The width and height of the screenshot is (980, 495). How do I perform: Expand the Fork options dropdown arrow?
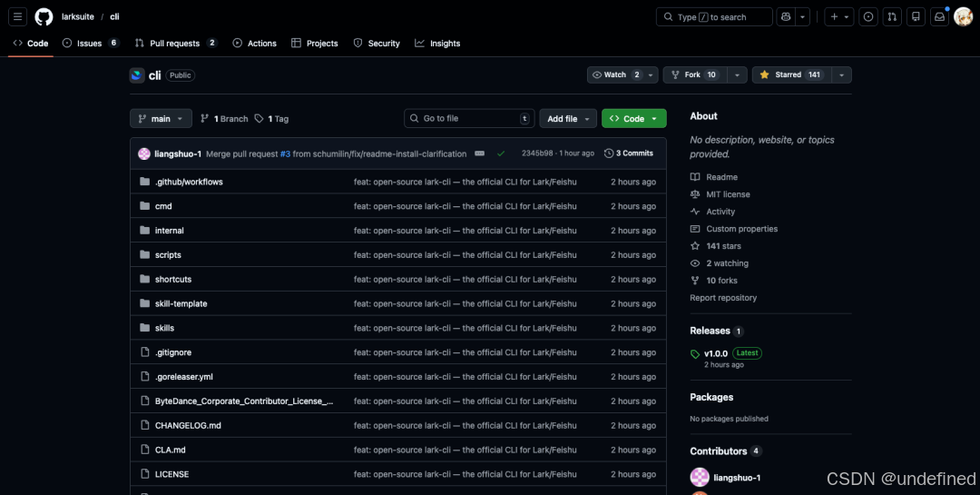[737, 75]
